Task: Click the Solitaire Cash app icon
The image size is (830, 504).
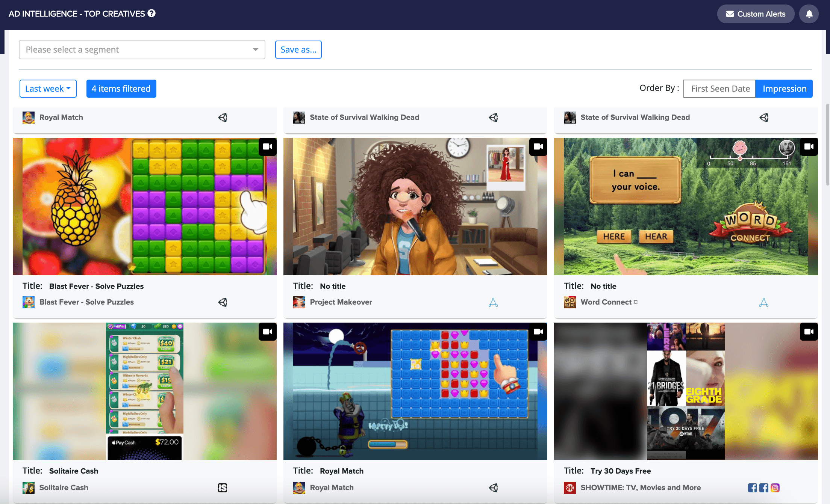Action: click(x=29, y=488)
